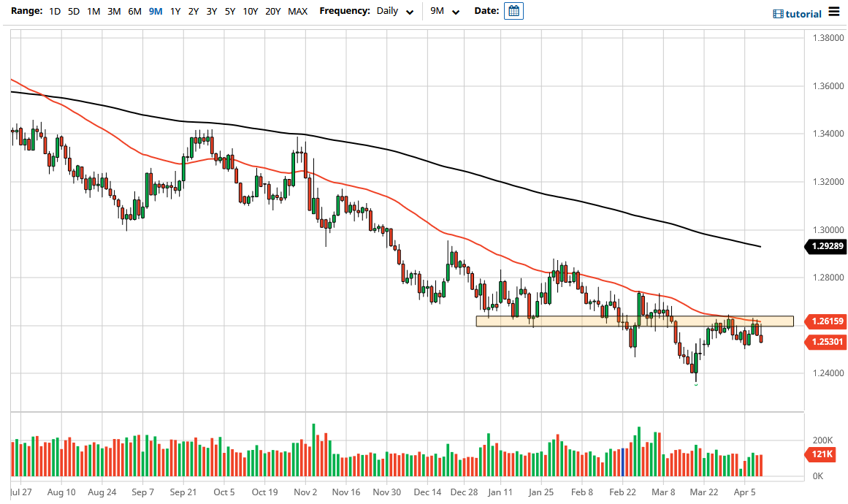Click the 1.25301 price tag
Screen dimensions: 848x504
[x=825, y=342]
